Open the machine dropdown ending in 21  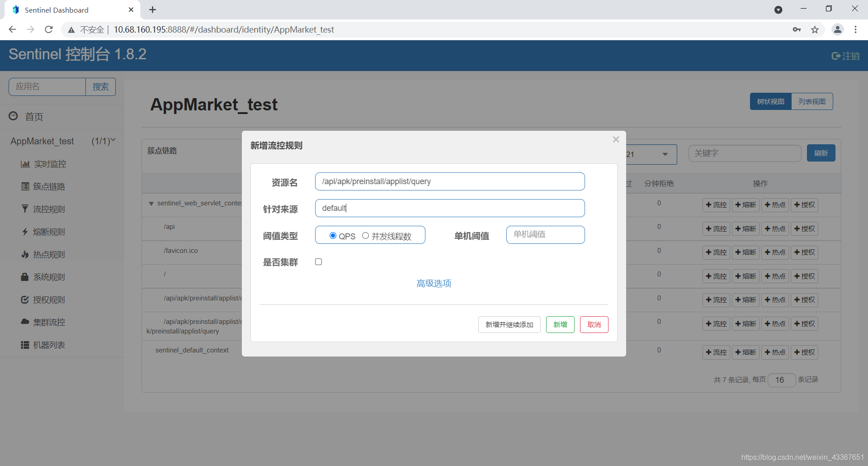click(x=651, y=154)
